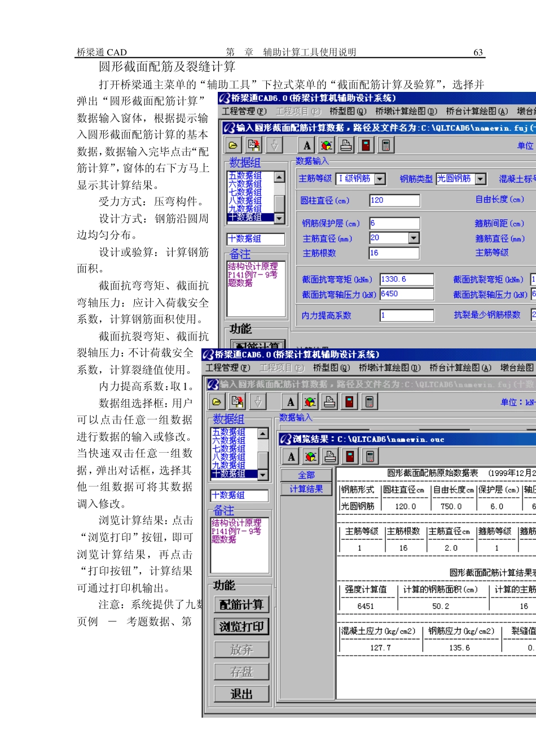Click the printer icon in upper screenshot toolbar
Screen dimensions: 536x756
point(346,145)
